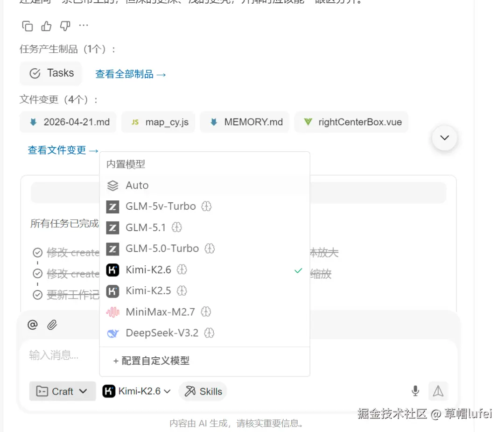Click the microphone voice input icon
The height and width of the screenshot is (432, 504).
(x=415, y=391)
